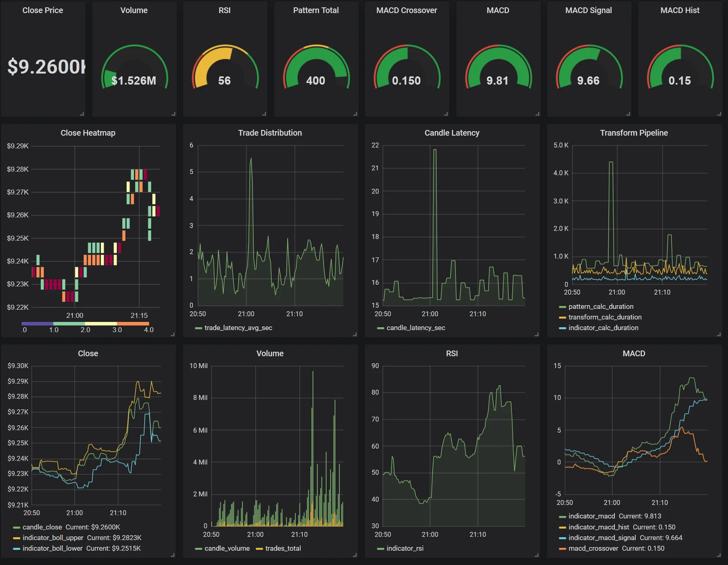Open the Close Heatmap panel title menu
The width and height of the screenshot is (728, 565).
(x=88, y=133)
